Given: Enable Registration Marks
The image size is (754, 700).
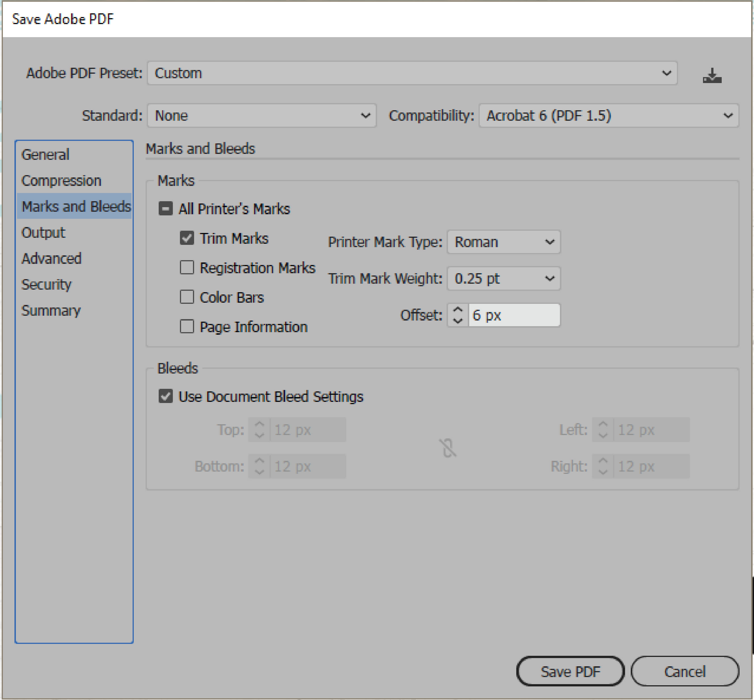Looking at the screenshot, I should [187, 268].
